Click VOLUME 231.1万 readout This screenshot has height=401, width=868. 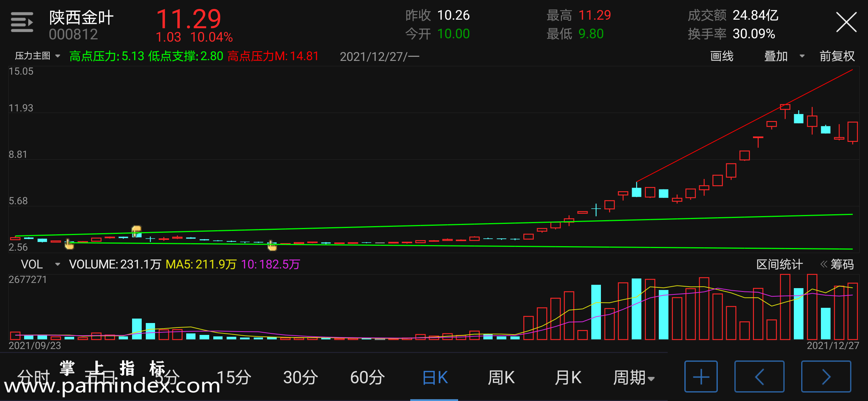pyautogui.click(x=115, y=264)
